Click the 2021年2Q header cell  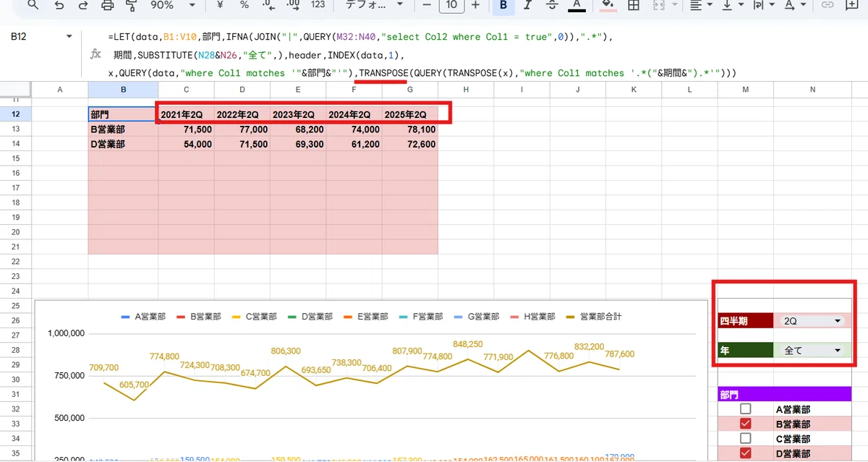coord(187,114)
